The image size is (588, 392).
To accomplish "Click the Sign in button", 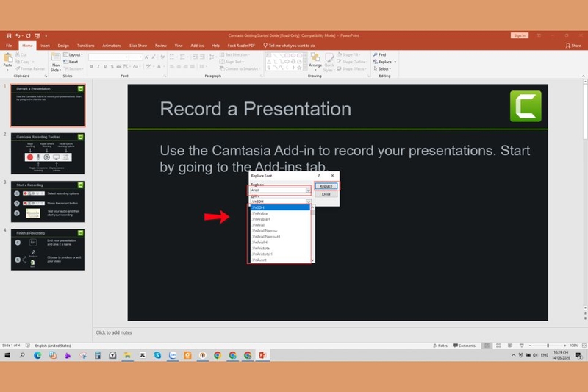I will [x=520, y=35].
